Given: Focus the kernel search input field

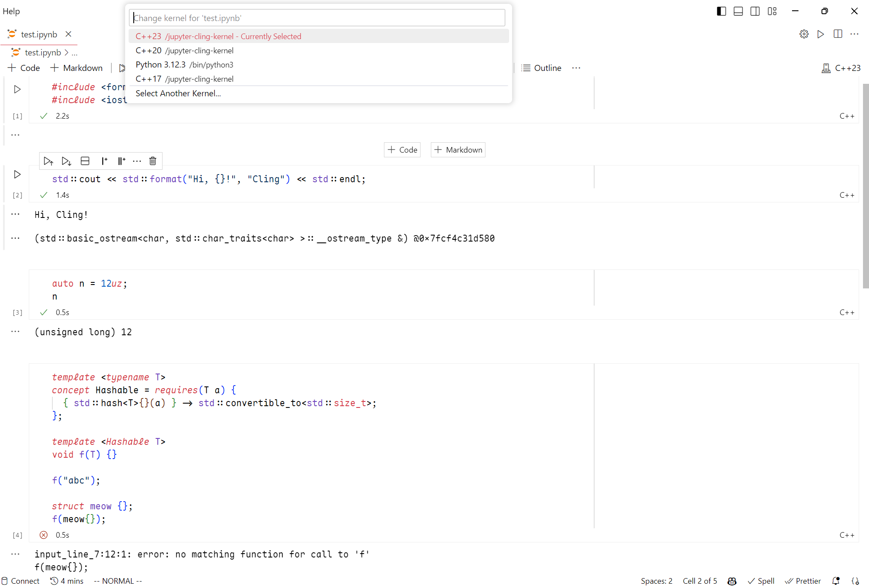Looking at the screenshot, I should [x=317, y=18].
